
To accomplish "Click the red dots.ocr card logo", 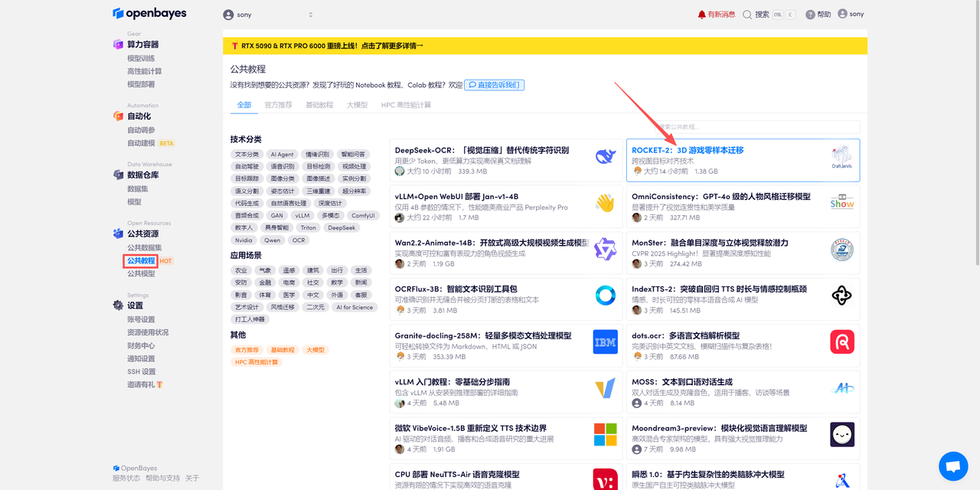I will pos(842,342).
